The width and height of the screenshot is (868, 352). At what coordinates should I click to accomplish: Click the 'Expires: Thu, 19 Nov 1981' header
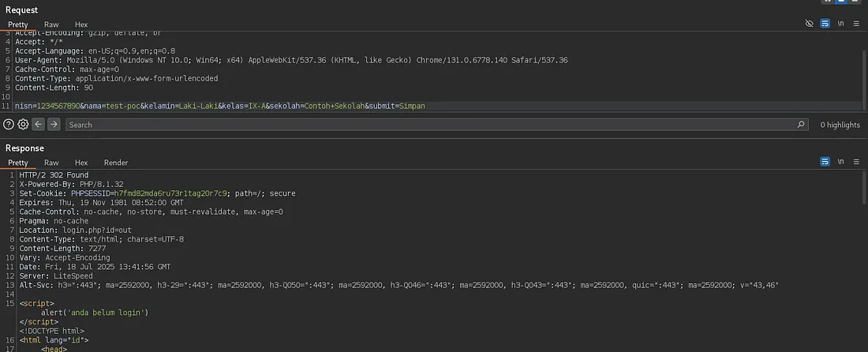(101, 202)
